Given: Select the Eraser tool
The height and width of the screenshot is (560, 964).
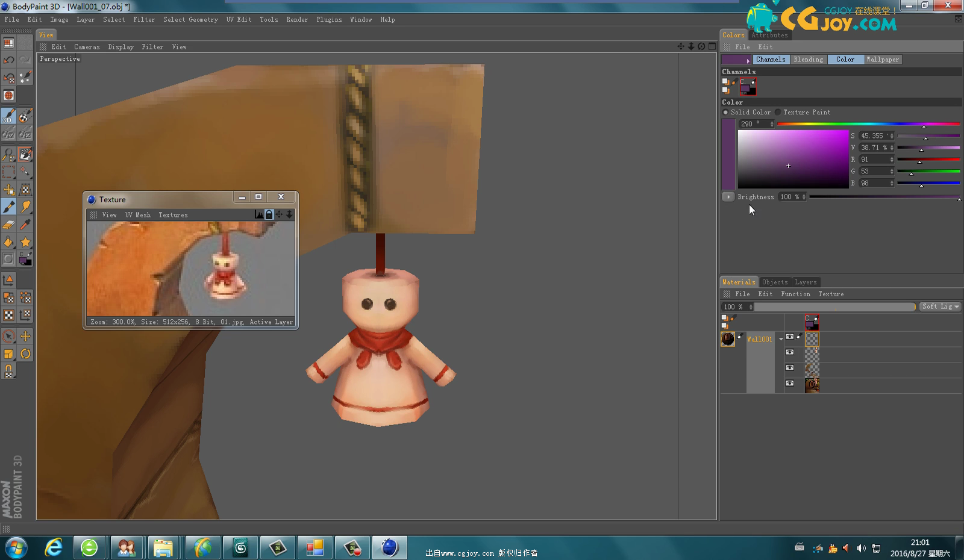Looking at the screenshot, I should point(8,225).
